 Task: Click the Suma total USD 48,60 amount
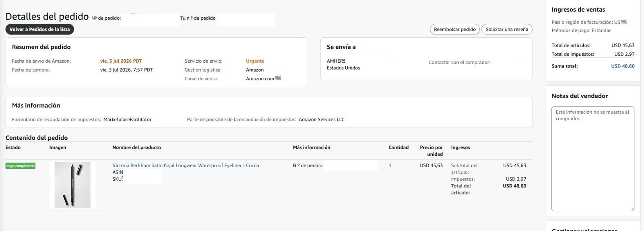(x=623, y=66)
